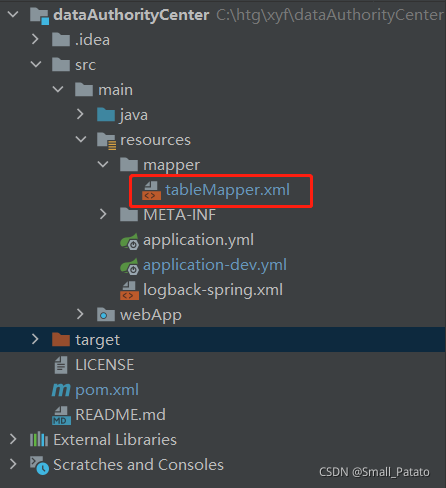Collapse the src folder

36,64
